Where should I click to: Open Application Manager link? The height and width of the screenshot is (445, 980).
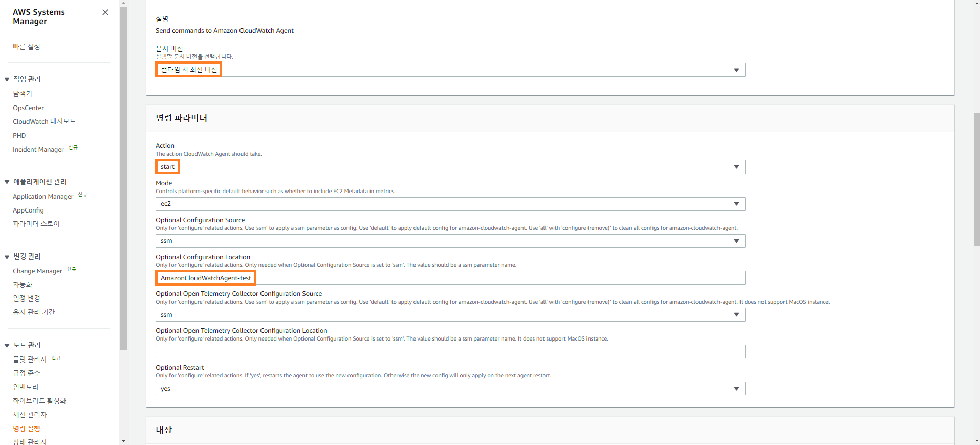43,197
